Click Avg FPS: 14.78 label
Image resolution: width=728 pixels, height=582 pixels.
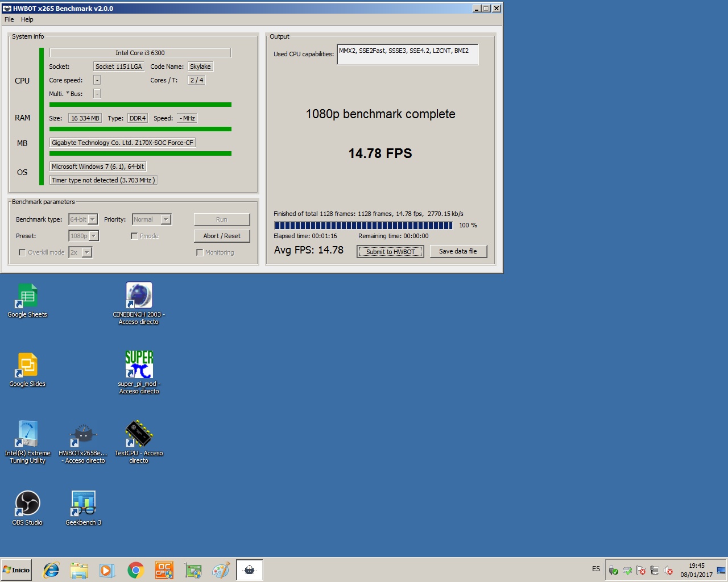(x=309, y=250)
